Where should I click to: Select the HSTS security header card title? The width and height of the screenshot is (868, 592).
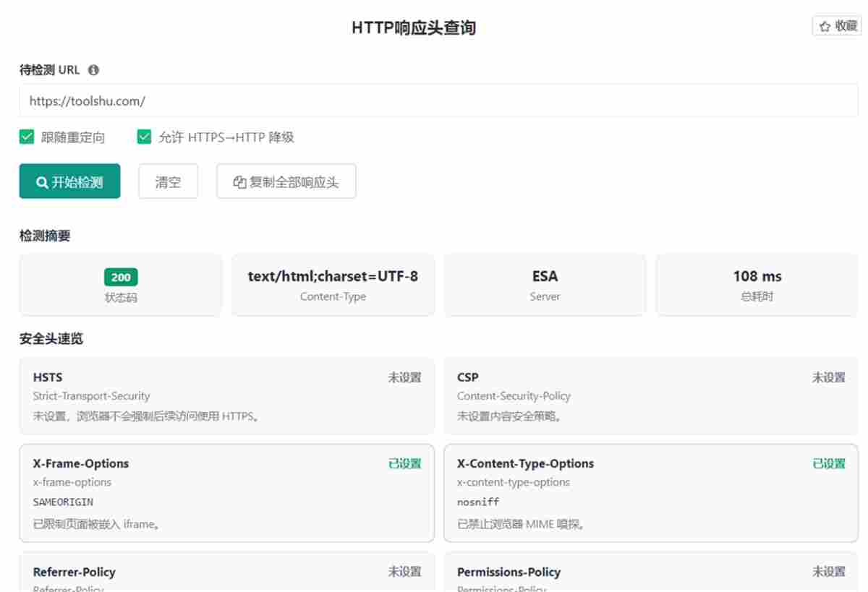(48, 377)
